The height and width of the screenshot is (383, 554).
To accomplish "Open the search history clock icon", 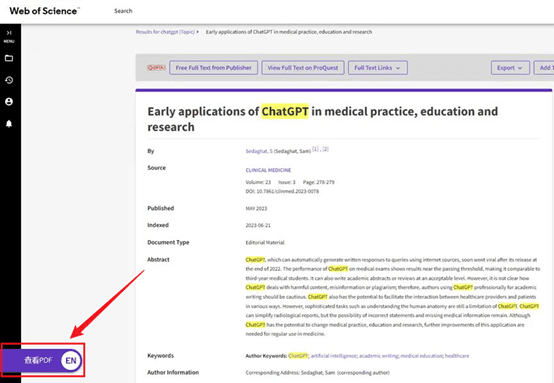I will point(9,80).
